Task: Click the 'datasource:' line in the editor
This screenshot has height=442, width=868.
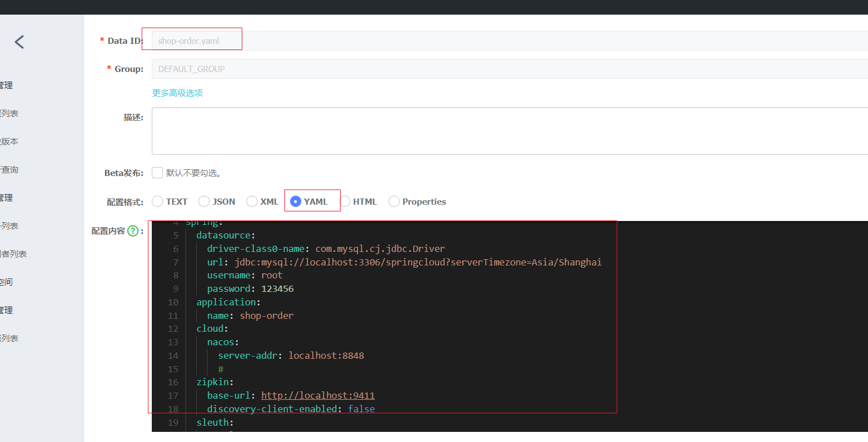Action: 225,235
